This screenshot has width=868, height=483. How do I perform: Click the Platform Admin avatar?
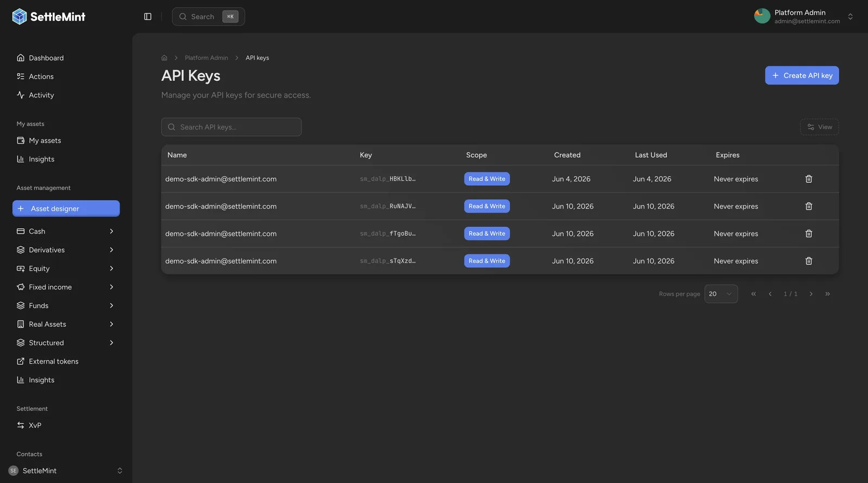click(x=762, y=16)
